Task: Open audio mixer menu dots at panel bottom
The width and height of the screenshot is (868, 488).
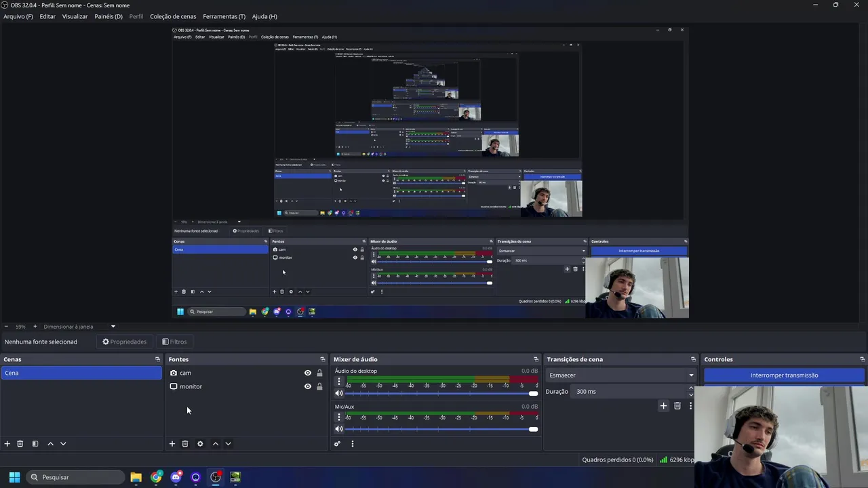Action: point(352,444)
